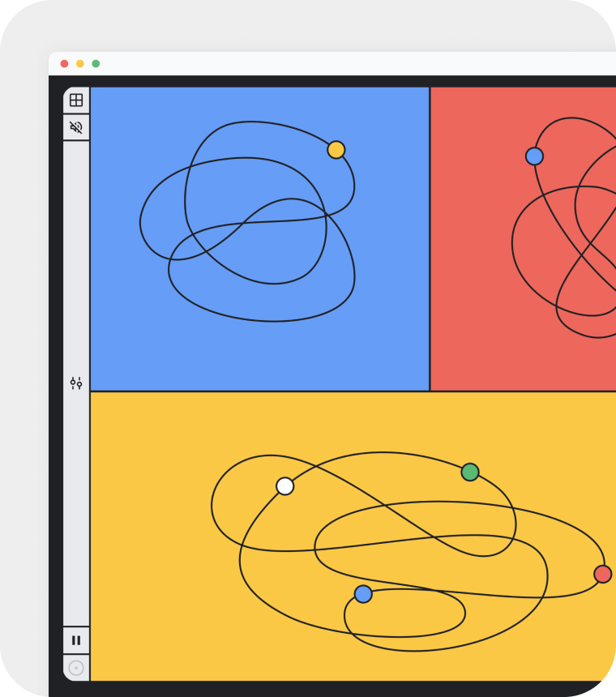Select the yellow dot in blue panel
The height and width of the screenshot is (697, 616).
coord(336,150)
